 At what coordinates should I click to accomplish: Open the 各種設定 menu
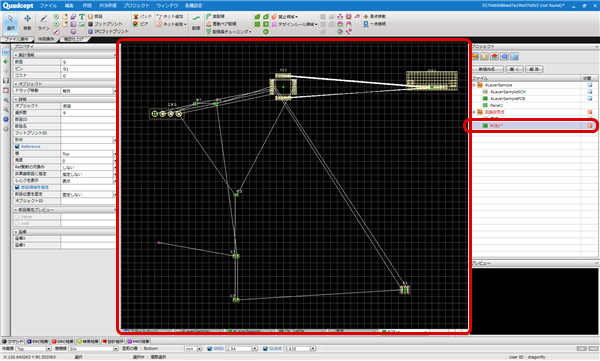tap(193, 6)
